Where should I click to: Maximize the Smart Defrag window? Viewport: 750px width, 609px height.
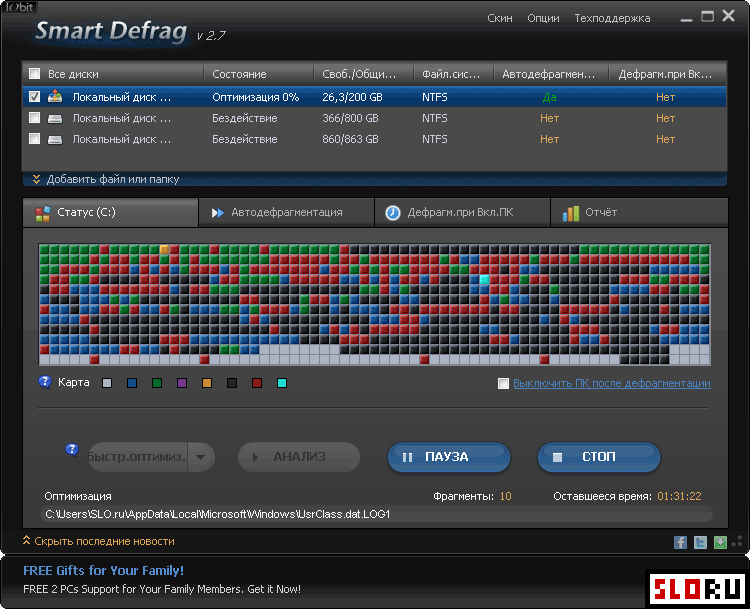pyautogui.click(x=707, y=16)
